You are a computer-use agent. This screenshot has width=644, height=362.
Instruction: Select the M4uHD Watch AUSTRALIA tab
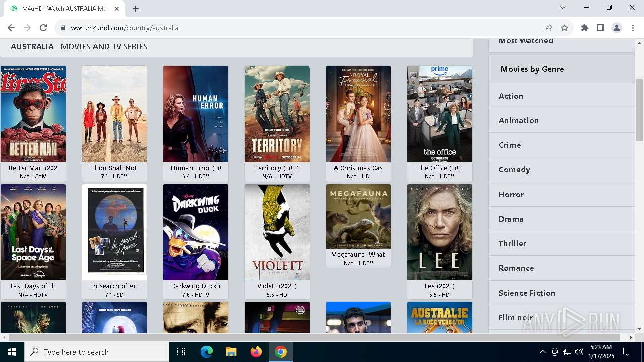point(64,9)
